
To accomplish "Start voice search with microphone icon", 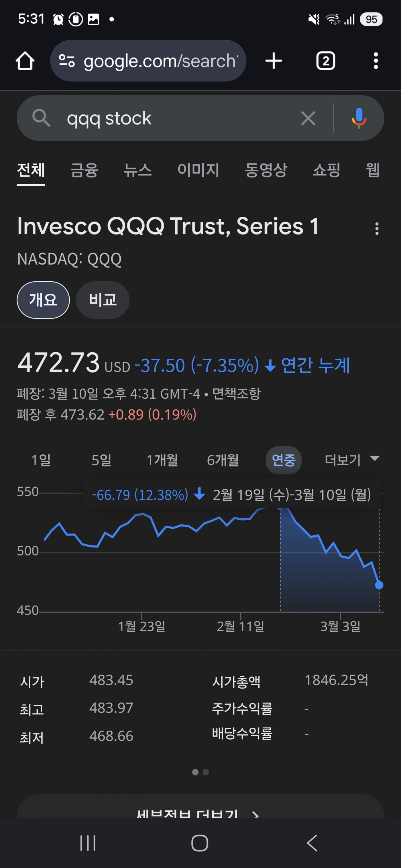I will pos(359,118).
